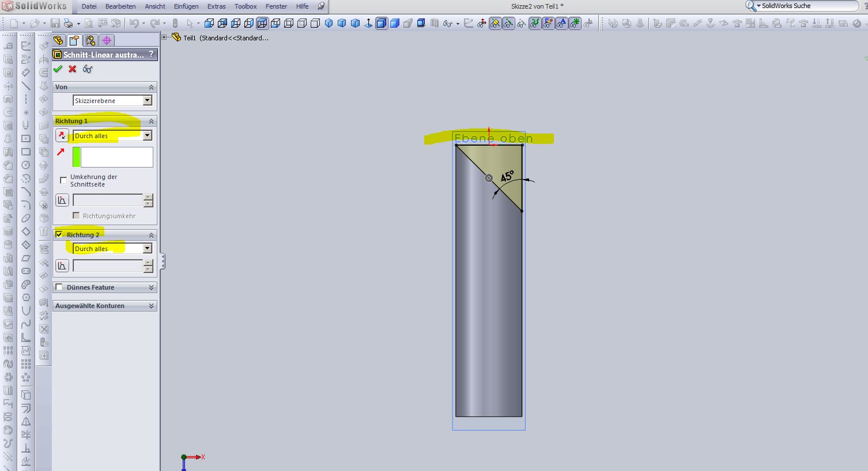This screenshot has height=471, width=868.
Task: Open the Datei menu
Action: pyautogui.click(x=89, y=6)
